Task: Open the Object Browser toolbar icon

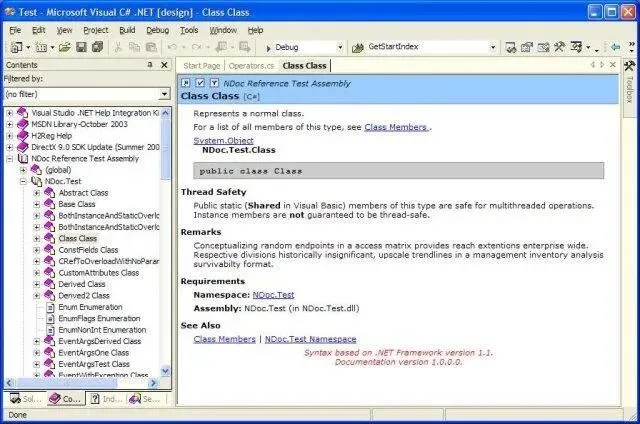Action: click(543, 47)
